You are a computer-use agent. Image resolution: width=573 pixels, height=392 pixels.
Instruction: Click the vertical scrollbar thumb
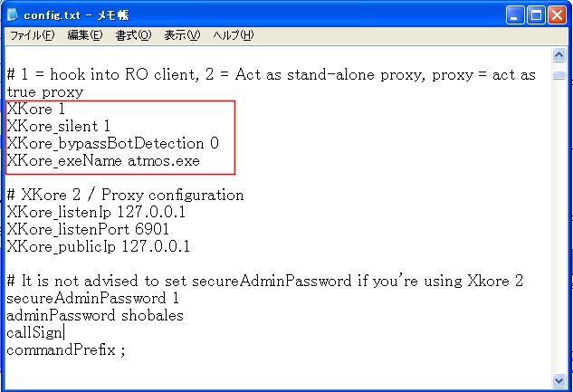pyautogui.click(x=559, y=75)
